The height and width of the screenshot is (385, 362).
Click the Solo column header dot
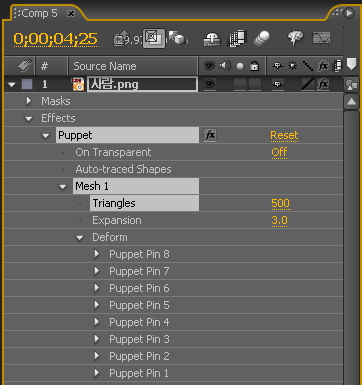[x=240, y=66]
